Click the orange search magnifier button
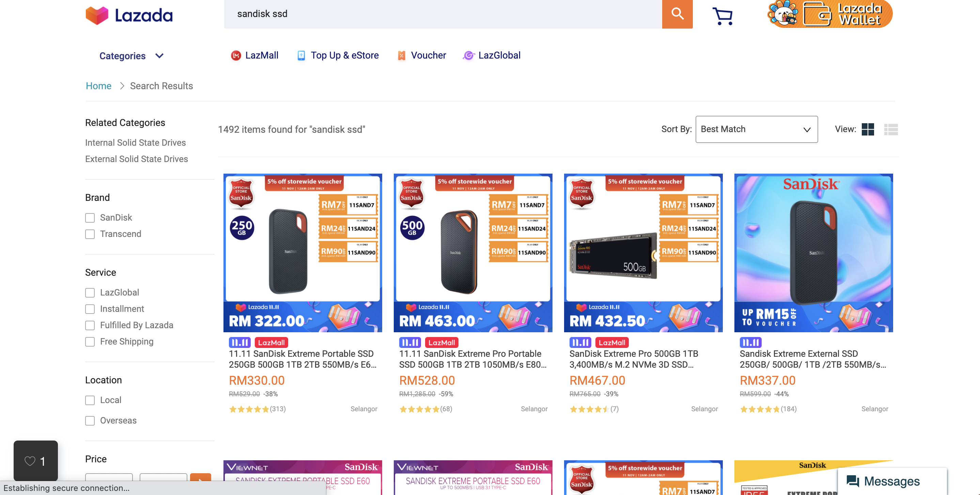This screenshot has width=980, height=495. point(677,14)
